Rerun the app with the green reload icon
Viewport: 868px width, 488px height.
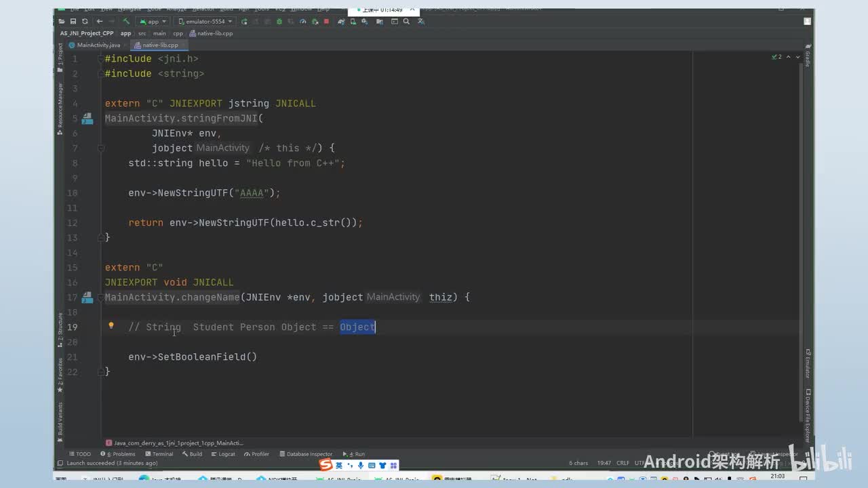coord(245,22)
